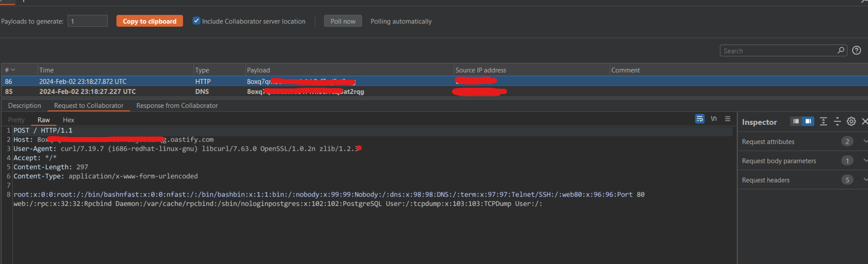Click the Request attributes count badge 2
The height and width of the screenshot is (264, 868).
coord(847,141)
